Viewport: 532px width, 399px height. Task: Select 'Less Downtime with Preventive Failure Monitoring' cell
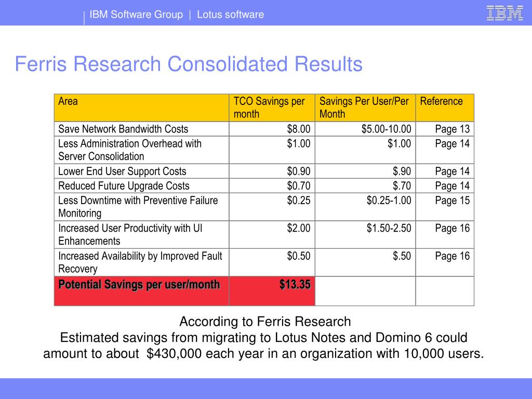[141, 207]
